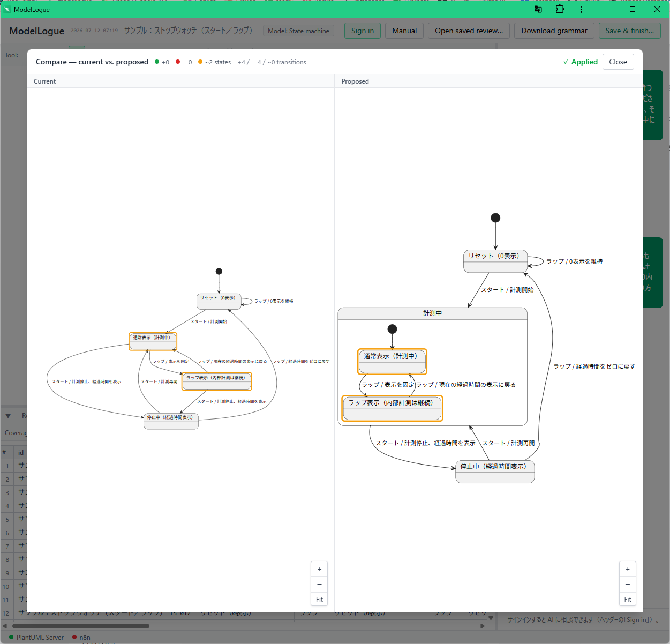Select the 通常表示 state in Current diagram
The image size is (670, 644).
point(153,341)
